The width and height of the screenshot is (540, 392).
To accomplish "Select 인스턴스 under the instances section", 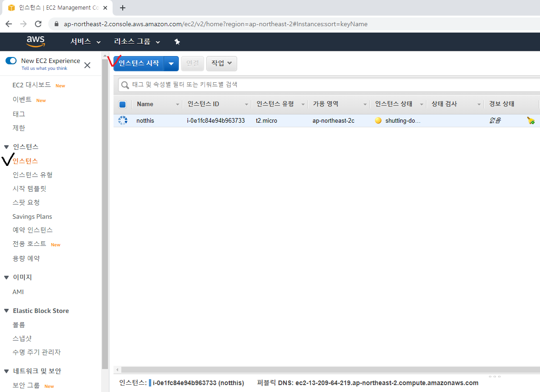I will 25,161.
